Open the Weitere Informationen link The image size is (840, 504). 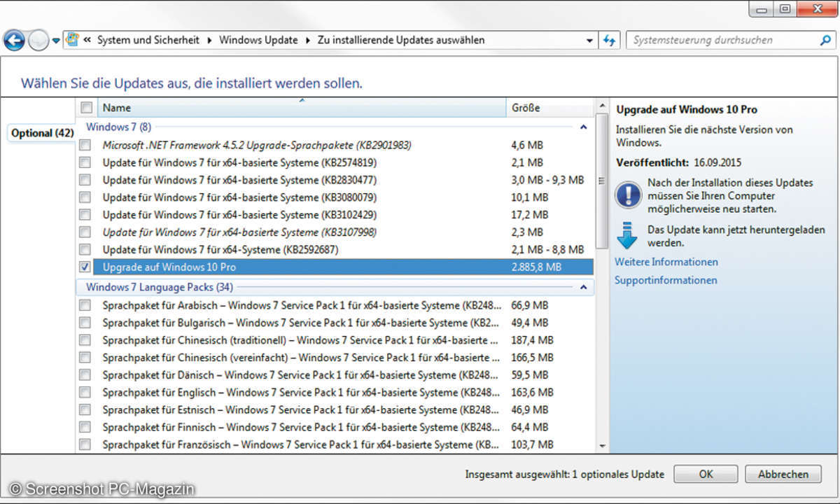point(666,262)
